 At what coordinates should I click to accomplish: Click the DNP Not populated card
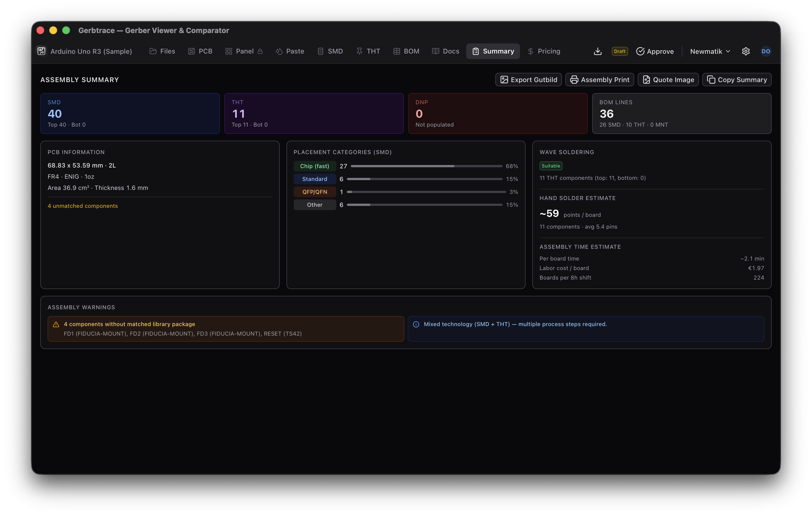point(498,113)
